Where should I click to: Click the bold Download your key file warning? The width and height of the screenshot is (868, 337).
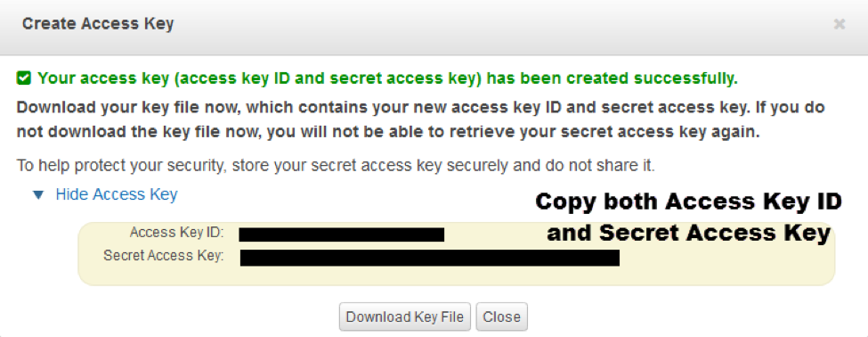(421, 119)
